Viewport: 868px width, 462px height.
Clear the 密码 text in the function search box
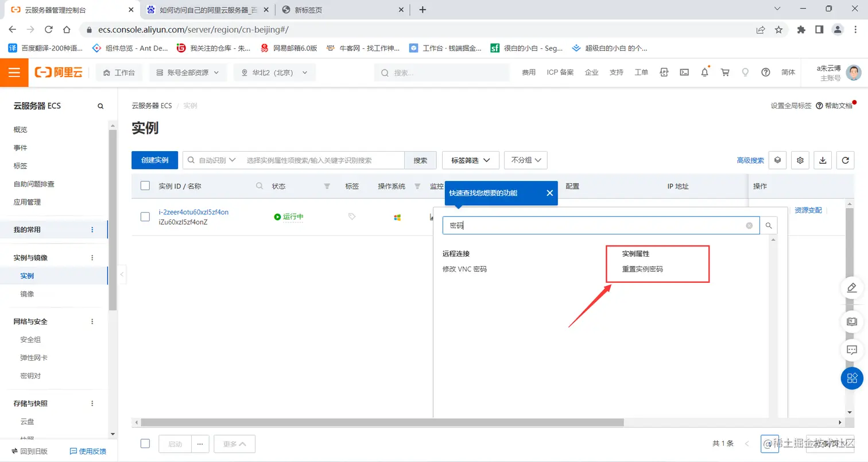[x=749, y=226]
